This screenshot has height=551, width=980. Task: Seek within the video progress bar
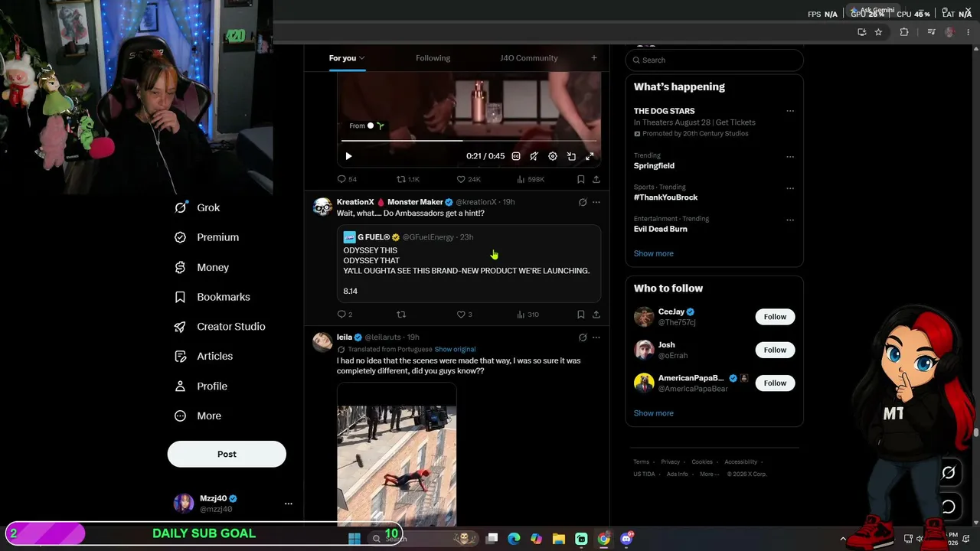[469, 141]
